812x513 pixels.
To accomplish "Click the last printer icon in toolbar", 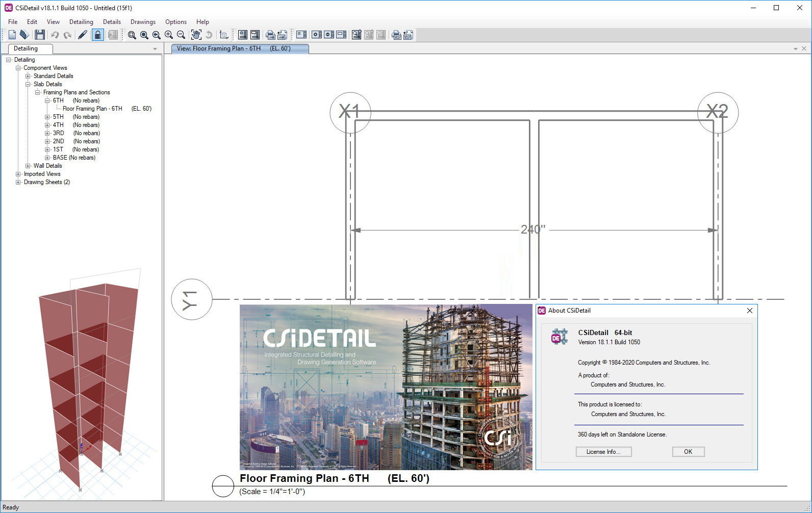I will click(x=396, y=35).
